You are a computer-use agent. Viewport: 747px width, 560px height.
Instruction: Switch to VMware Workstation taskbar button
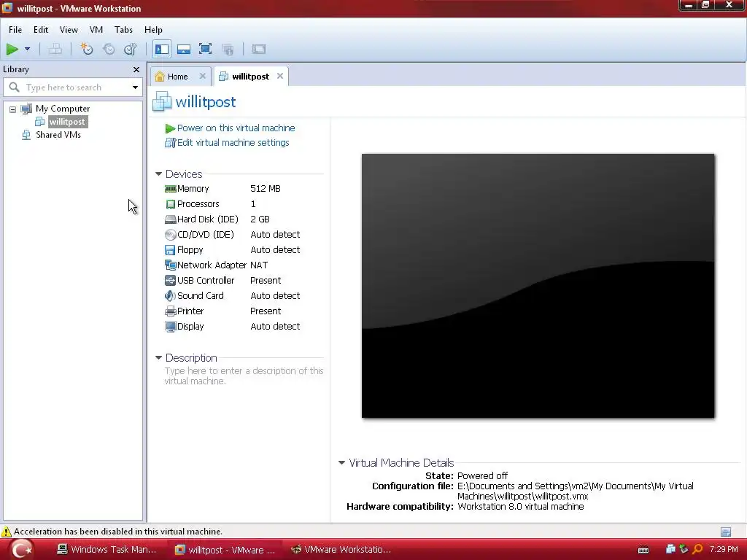(341, 550)
